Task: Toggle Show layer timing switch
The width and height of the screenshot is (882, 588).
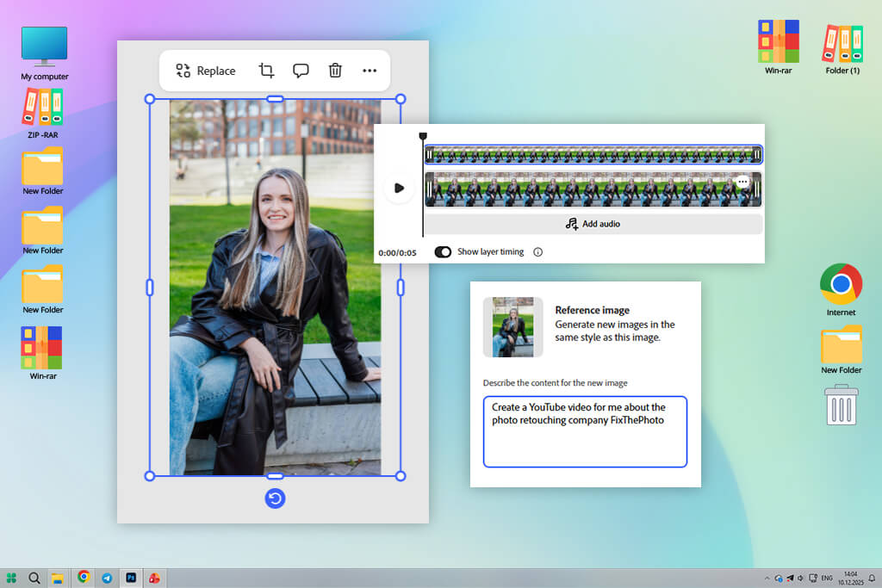Action: coord(443,252)
